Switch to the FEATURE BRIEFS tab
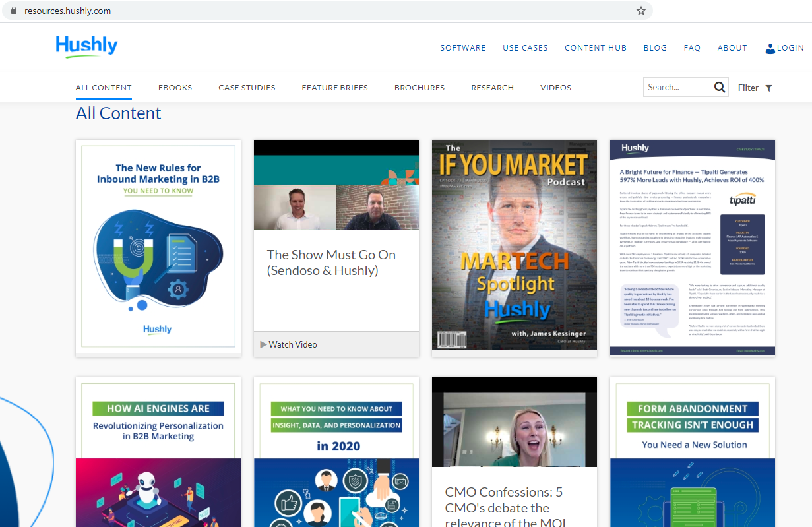Viewport: 812px width, 527px height. tap(334, 88)
